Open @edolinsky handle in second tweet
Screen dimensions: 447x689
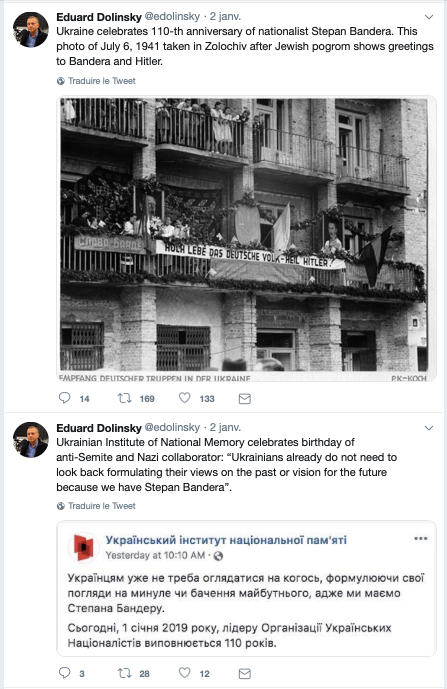172,428
